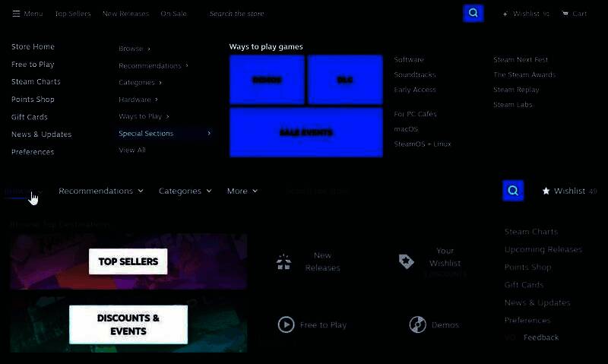Viewport: 608px width, 364px height.
Task: Open the hamburger Menu icon
Action: click(16, 14)
